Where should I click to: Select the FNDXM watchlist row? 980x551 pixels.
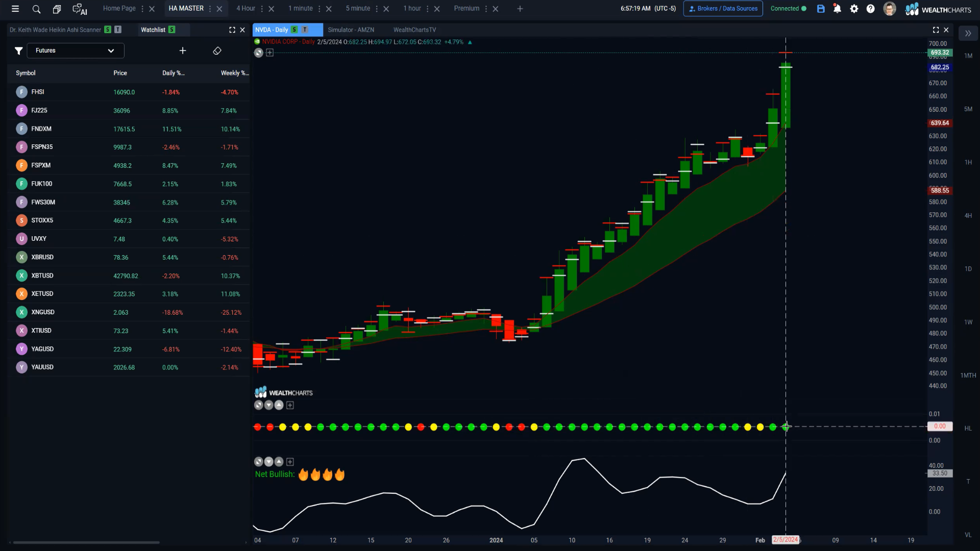pyautogui.click(x=129, y=129)
